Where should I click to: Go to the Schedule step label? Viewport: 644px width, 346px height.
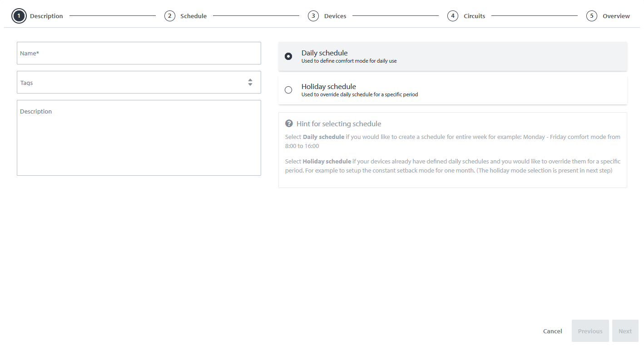pyautogui.click(x=193, y=16)
